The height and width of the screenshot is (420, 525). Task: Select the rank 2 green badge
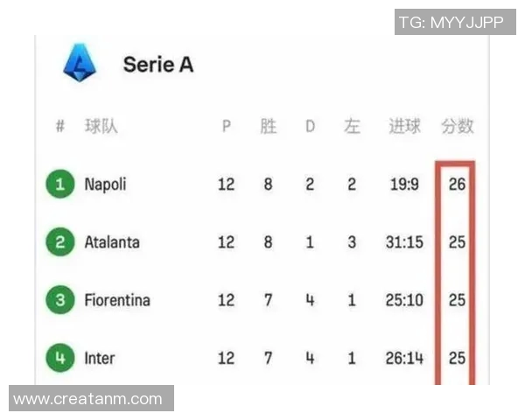[x=59, y=242]
